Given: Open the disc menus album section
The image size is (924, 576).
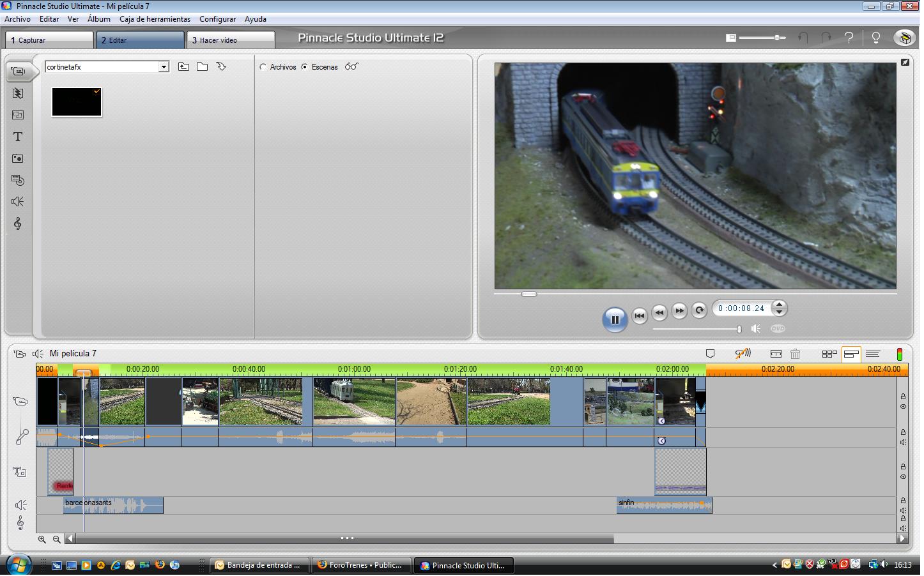Looking at the screenshot, I should [18, 180].
